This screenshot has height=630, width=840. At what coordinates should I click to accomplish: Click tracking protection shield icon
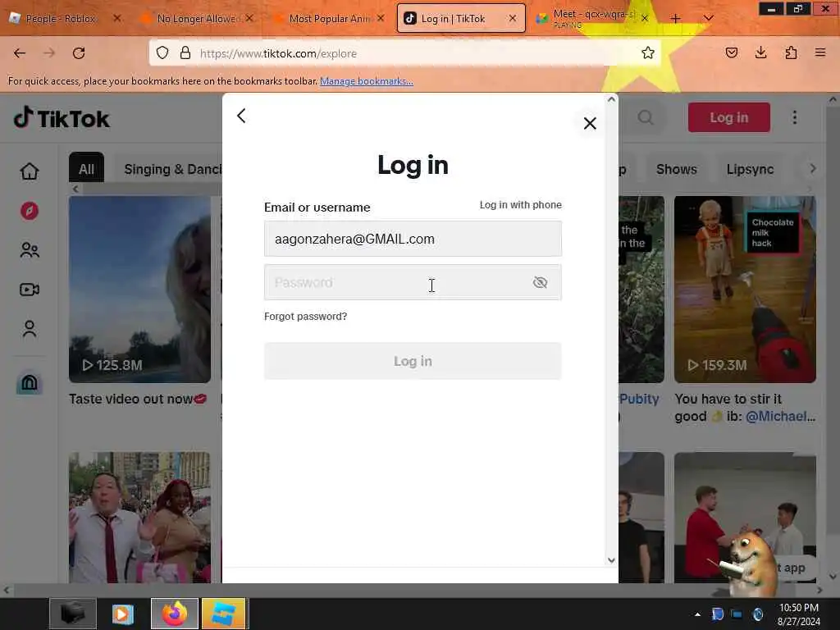(162, 53)
